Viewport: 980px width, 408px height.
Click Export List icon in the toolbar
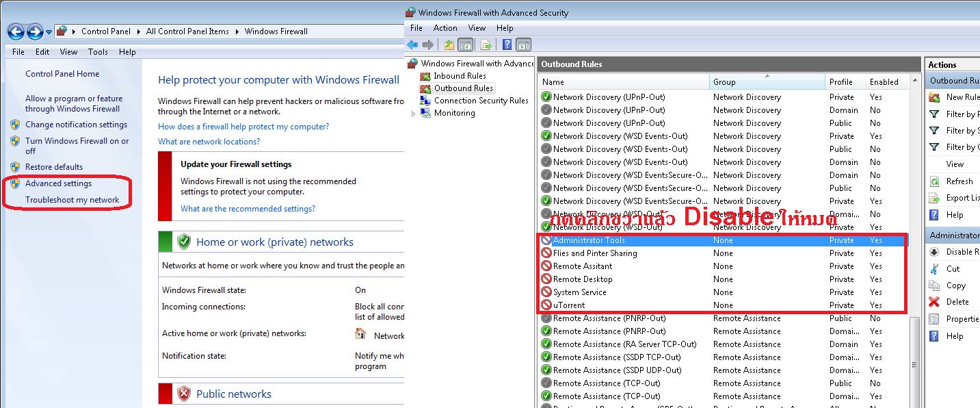pos(486,45)
